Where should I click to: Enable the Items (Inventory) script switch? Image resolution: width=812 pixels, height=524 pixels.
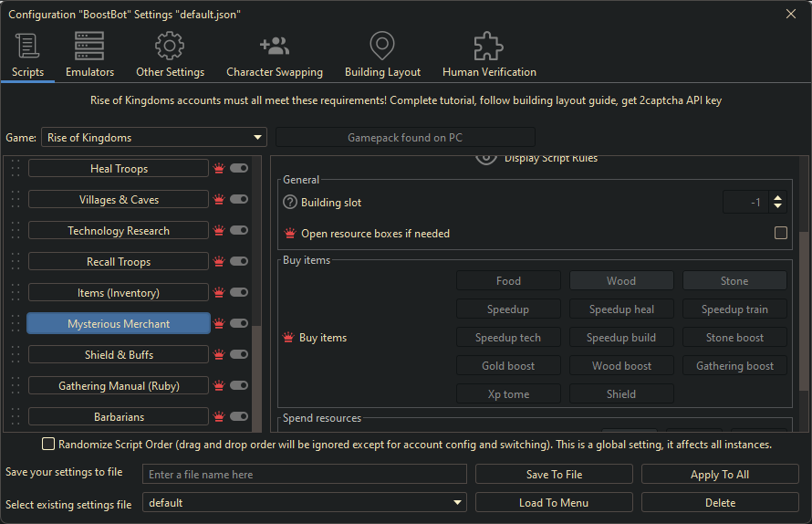point(239,292)
